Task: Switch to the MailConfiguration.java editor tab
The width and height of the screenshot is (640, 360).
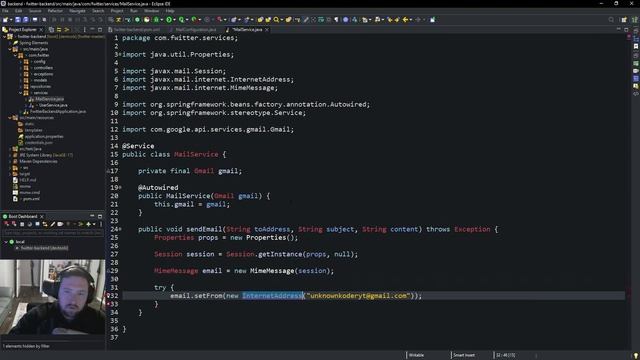Action: (x=193, y=29)
